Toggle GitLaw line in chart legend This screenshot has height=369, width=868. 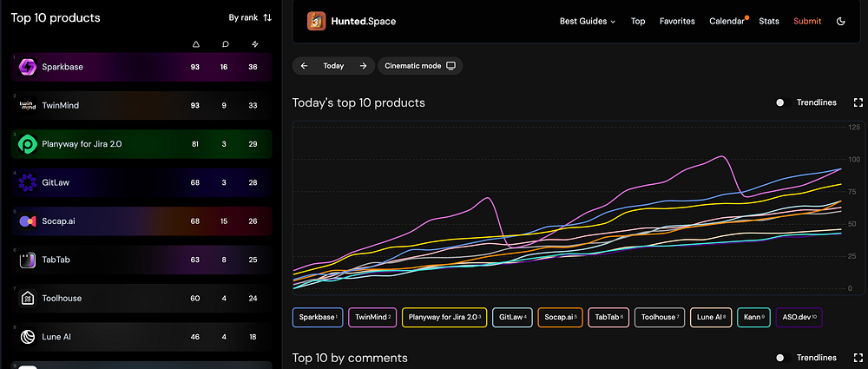(512, 318)
